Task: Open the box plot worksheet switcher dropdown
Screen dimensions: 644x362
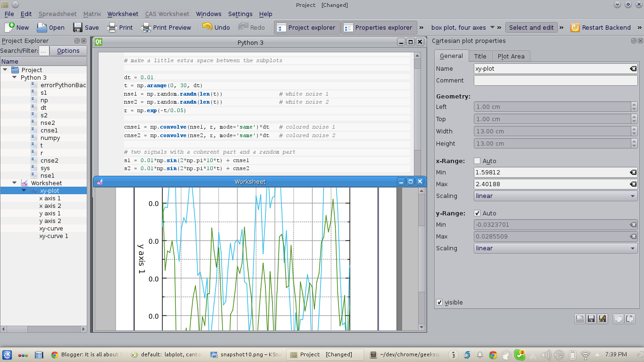Action: 492,27
